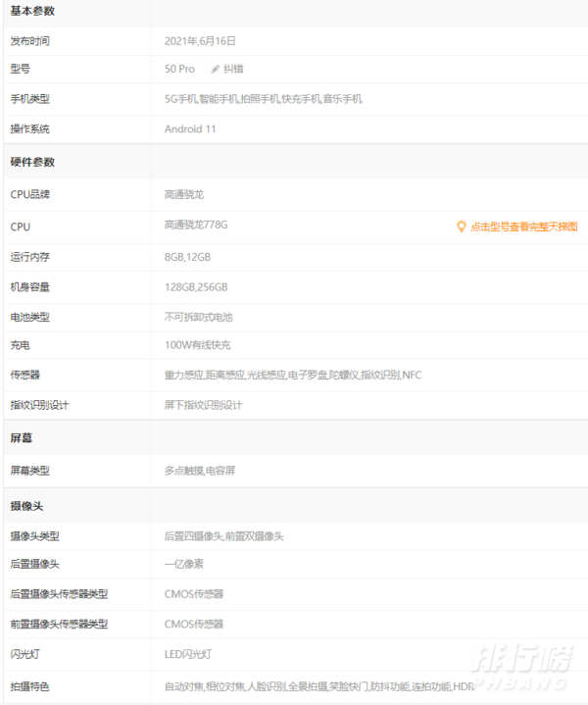Click the 一亿像素 value
This screenshot has height=705, width=588.
point(184,564)
